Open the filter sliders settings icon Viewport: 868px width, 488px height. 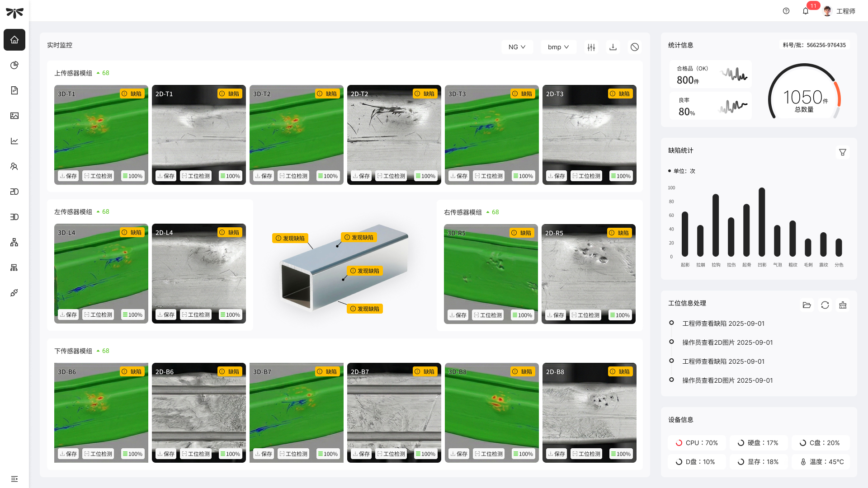[591, 47]
